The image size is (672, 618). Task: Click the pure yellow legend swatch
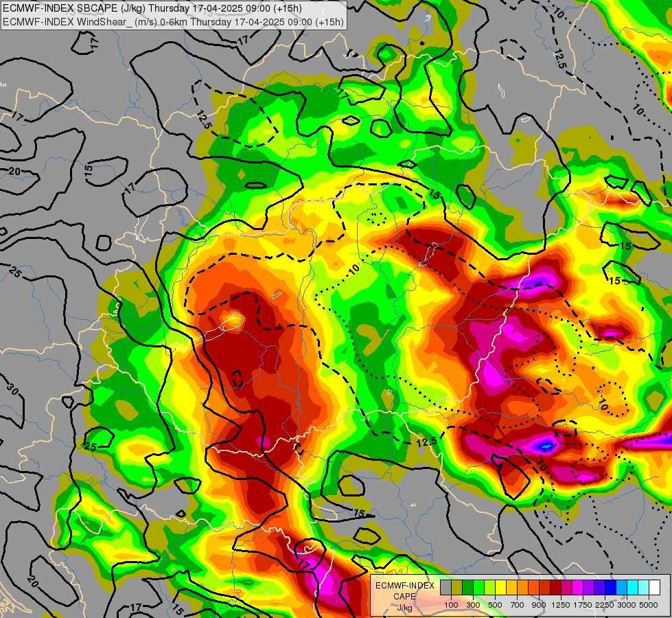pos(501,588)
